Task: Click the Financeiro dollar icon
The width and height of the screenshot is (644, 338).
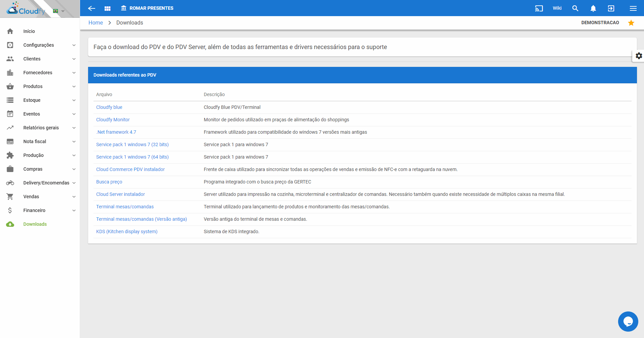Action: pyautogui.click(x=10, y=210)
